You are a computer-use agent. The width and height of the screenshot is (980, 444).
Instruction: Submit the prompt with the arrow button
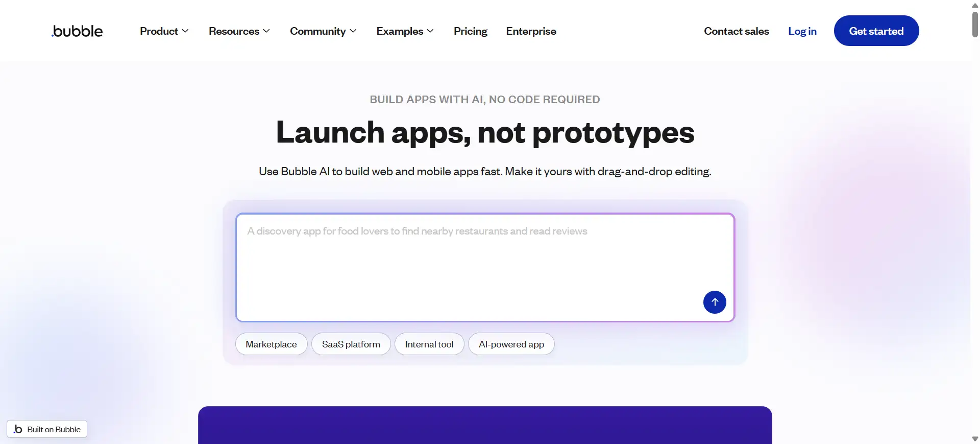pos(715,302)
